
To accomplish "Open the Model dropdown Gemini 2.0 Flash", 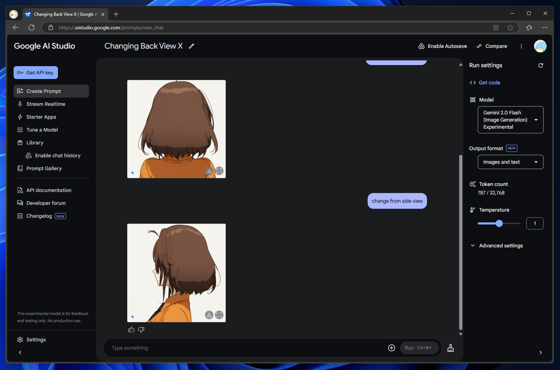I will [510, 120].
